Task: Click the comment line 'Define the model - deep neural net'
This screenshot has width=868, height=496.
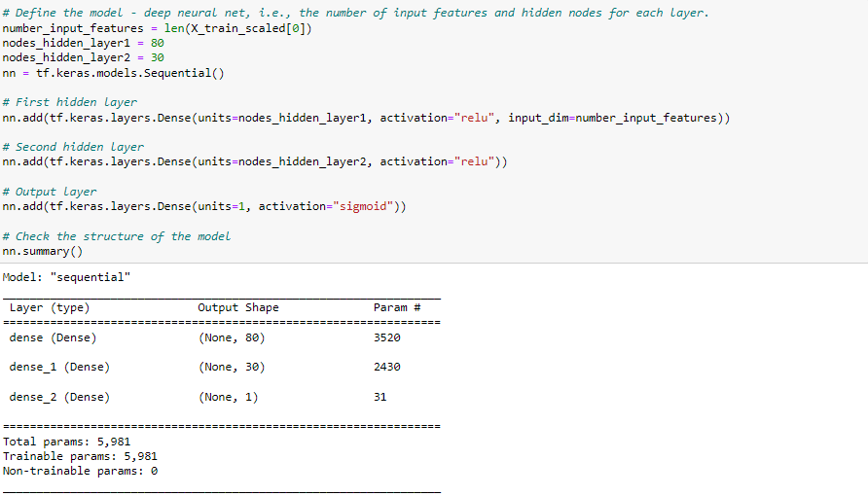Action: 355,13
